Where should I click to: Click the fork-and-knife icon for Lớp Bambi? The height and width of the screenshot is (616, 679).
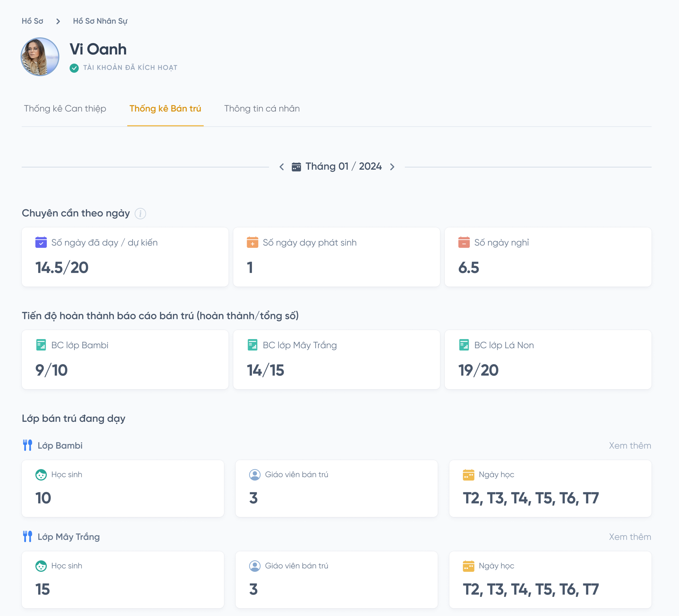click(28, 445)
